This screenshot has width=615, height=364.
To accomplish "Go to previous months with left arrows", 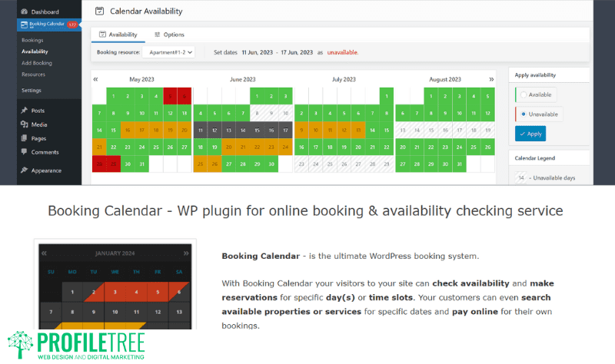I will (x=95, y=79).
